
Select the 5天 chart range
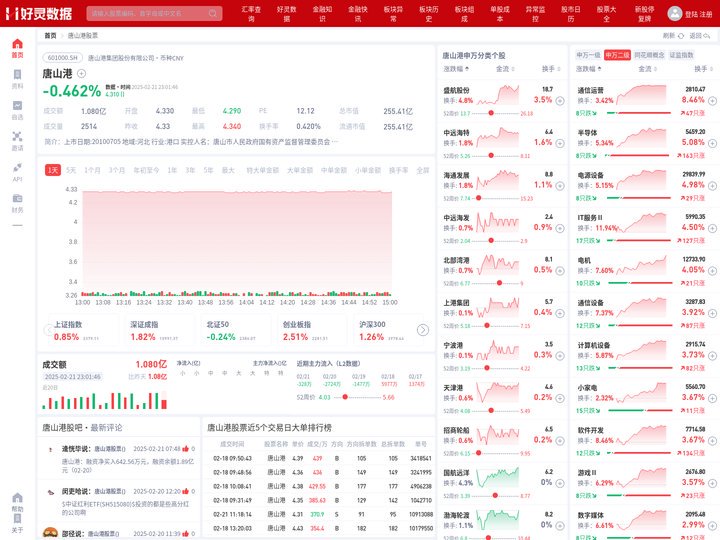click(x=71, y=170)
